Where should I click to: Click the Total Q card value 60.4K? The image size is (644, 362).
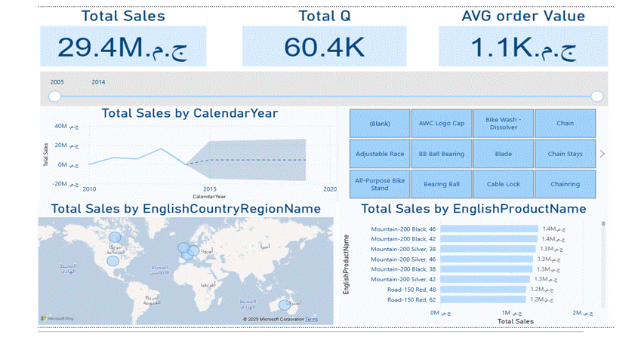pyautogui.click(x=325, y=47)
